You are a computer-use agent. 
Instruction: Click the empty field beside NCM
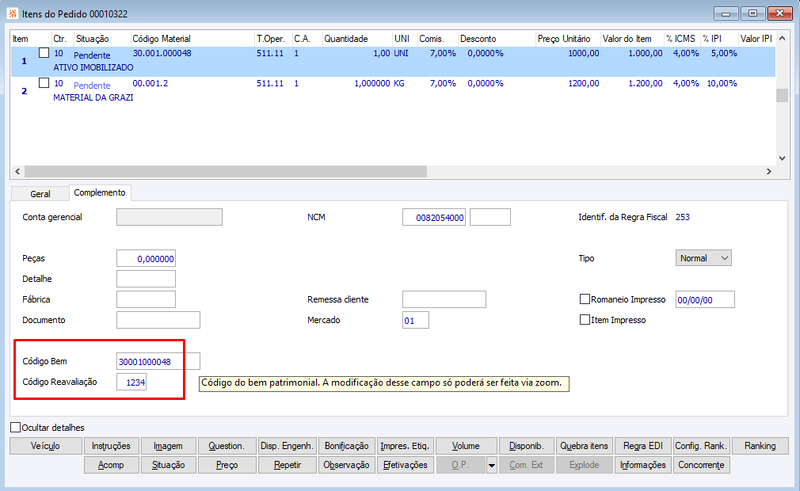[x=490, y=217]
